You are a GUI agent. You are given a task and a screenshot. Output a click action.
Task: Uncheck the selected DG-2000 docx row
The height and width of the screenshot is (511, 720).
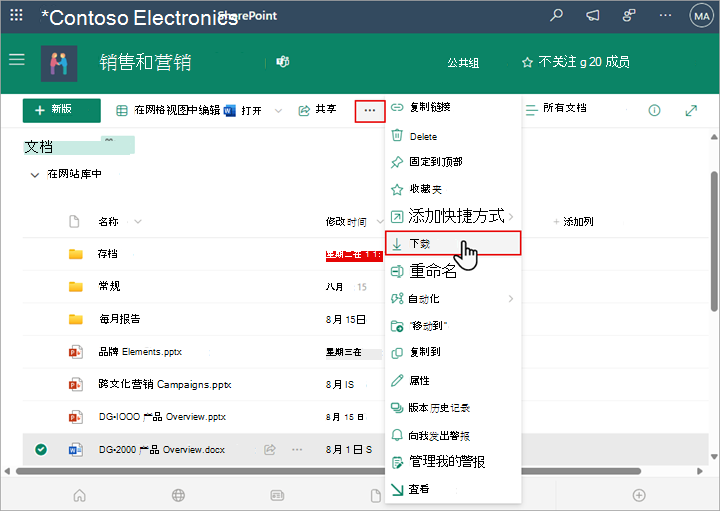click(41, 449)
